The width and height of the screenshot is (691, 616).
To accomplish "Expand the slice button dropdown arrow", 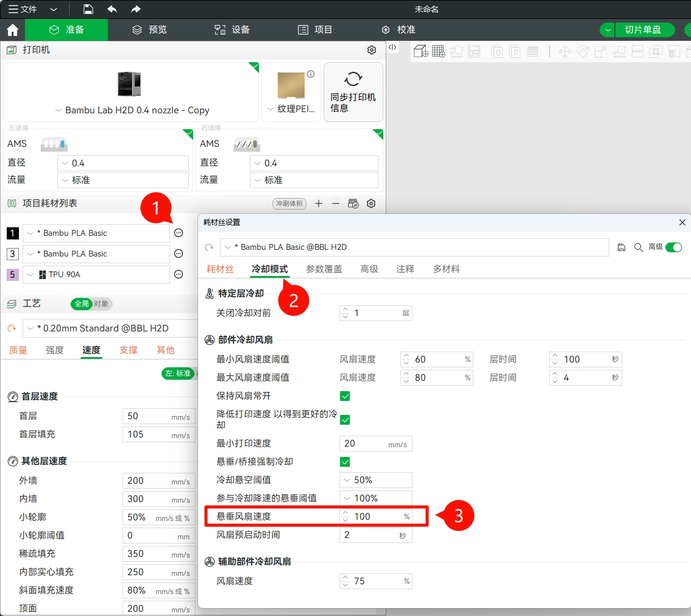I will 608,30.
